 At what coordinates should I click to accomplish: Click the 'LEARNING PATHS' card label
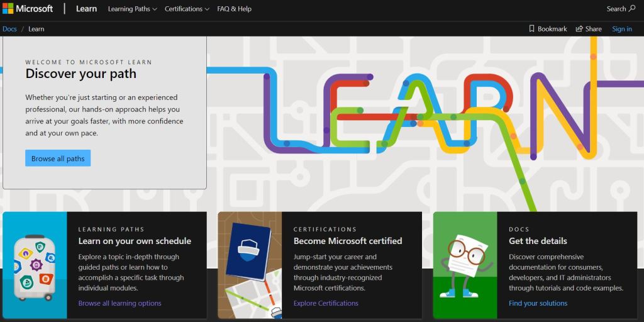point(111,229)
